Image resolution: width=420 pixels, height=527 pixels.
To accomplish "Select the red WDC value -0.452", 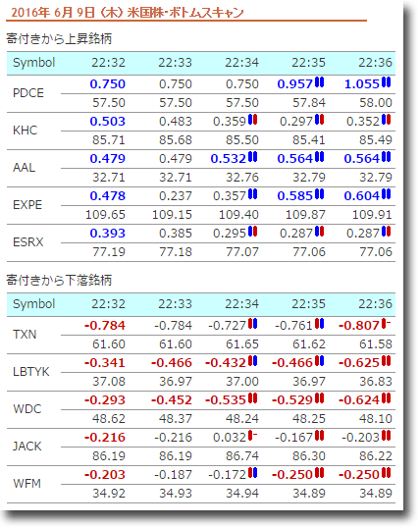I will click(x=172, y=400).
